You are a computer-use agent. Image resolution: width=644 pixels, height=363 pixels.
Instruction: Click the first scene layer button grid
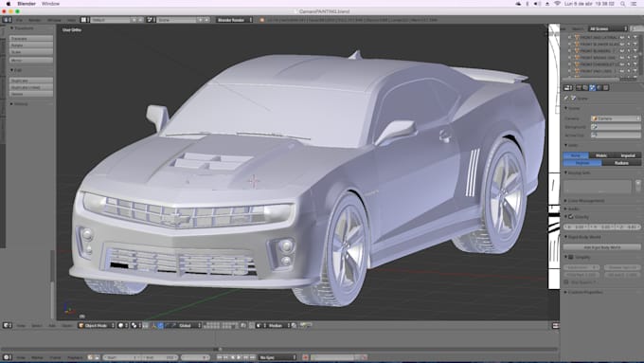[211, 325]
